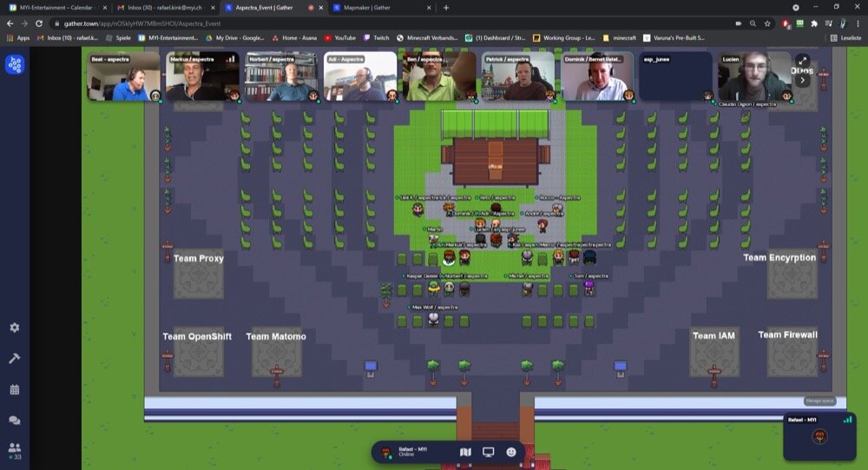
Task: Select Markus / aspectra video tile
Action: (x=201, y=78)
